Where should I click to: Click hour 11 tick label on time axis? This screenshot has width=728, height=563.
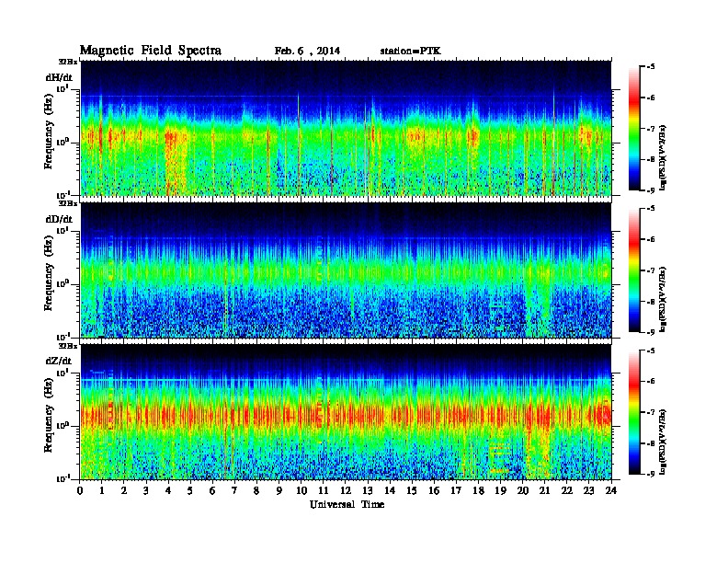[324, 490]
